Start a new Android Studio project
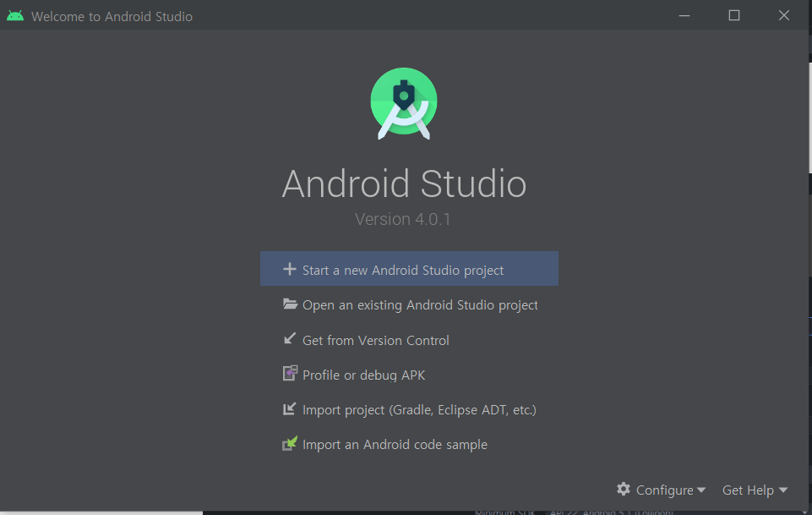 (409, 268)
